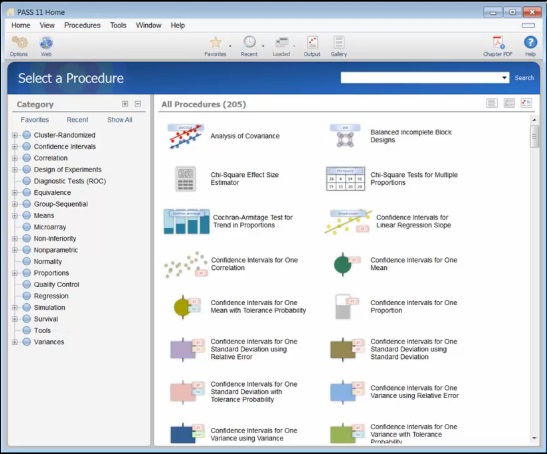
Task: Click the procedures list scrollbar thumb
Action: point(534,136)
